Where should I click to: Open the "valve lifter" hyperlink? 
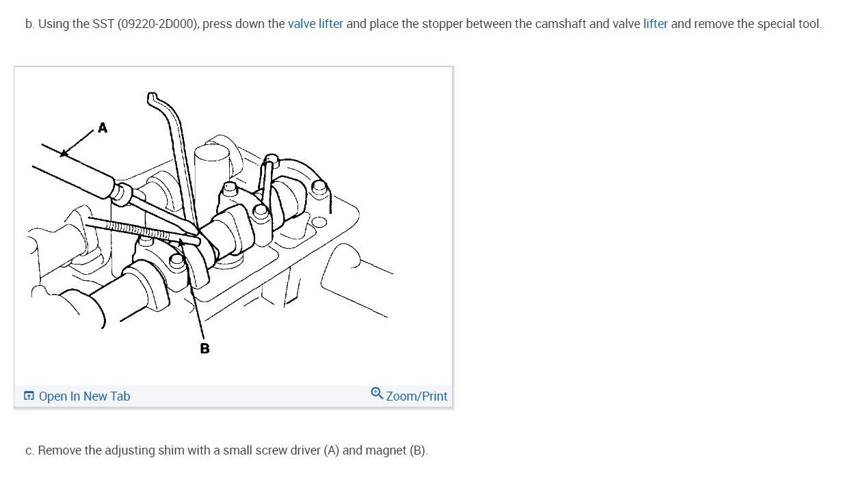pyautogui.click(x=315, y=24)
